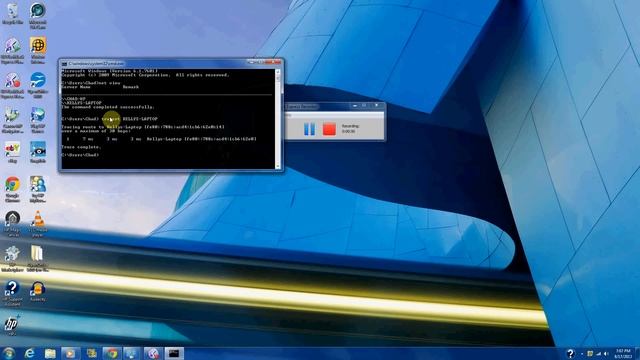Click the help question mark in the system tray
Viewport: 640px width, 360px height.
pyautogui.click(x=570, y=353)
